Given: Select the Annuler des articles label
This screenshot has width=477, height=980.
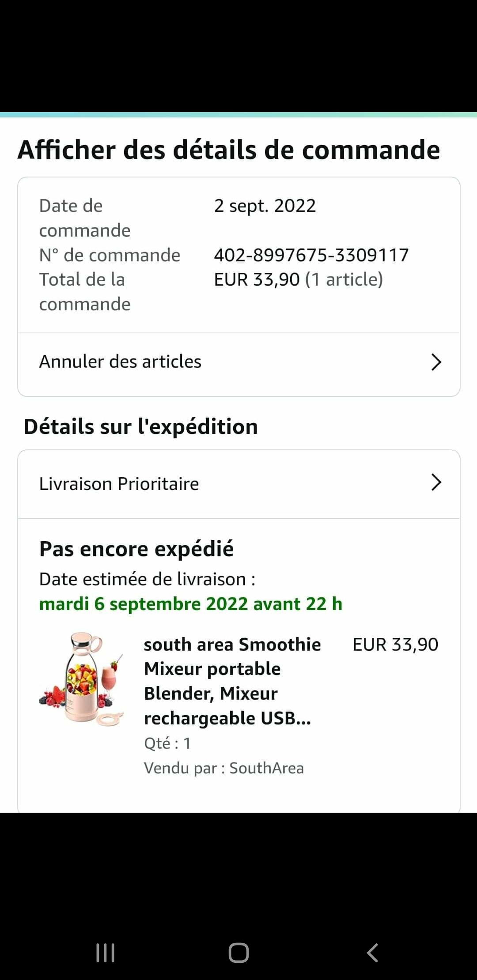Looking at the screenshot, I should point(120,362).
